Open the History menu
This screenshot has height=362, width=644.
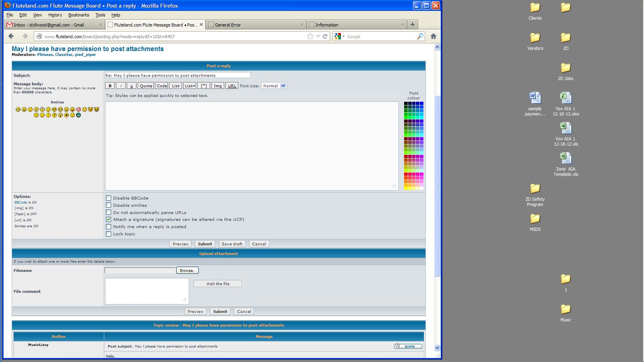point(55,15)
